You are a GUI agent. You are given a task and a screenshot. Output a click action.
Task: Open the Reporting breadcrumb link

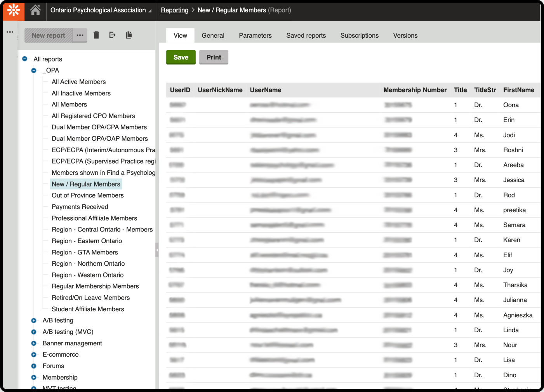(x=174, y=10)
